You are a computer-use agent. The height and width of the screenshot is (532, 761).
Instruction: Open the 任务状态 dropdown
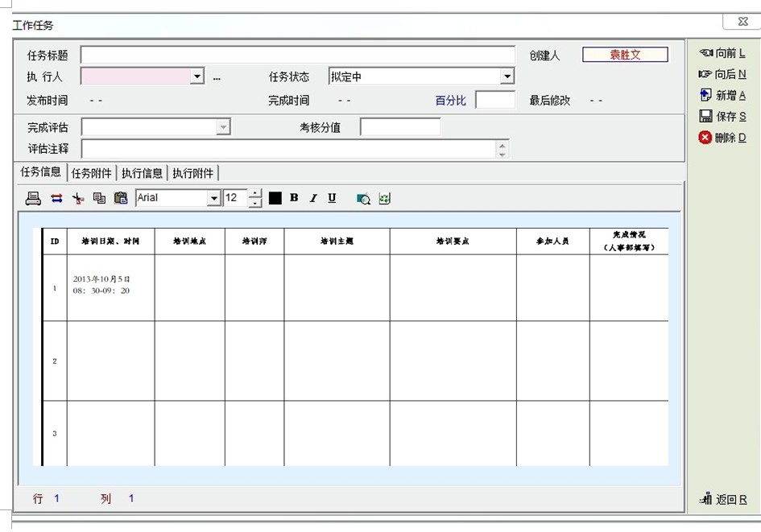(507, 77)
